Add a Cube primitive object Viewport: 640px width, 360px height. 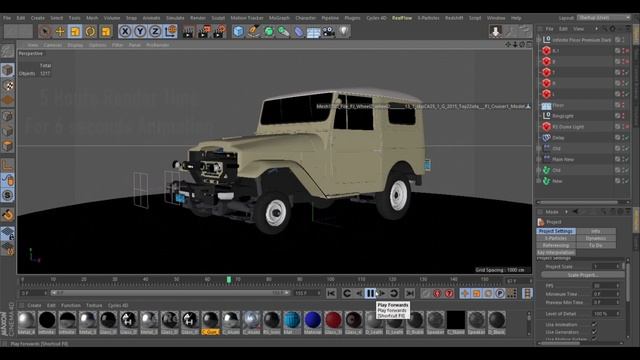[x=239, y=31]
